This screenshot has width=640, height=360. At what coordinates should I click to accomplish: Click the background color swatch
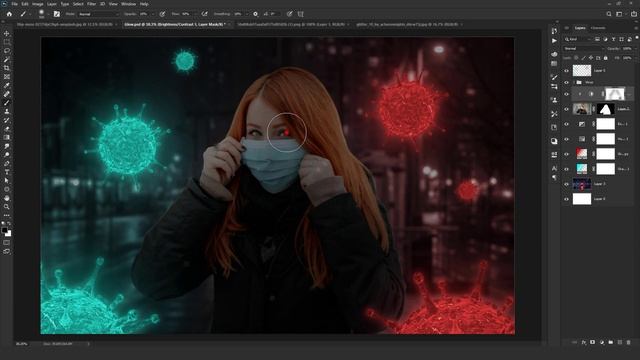9,234
